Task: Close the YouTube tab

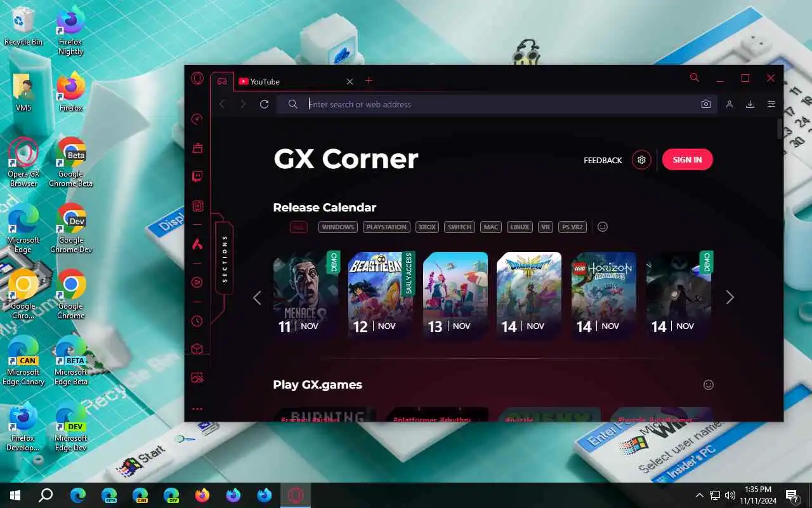Action: click(350, 81)
